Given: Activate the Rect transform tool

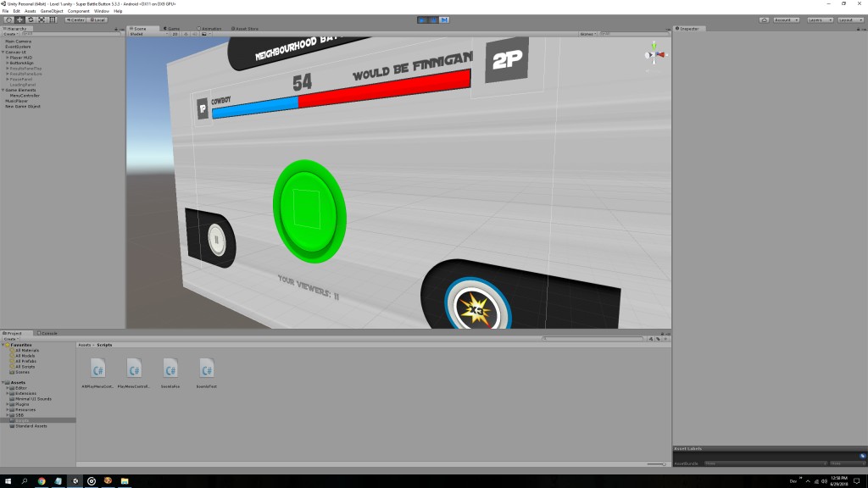Looking at the screenshot, I should coord(53,19).
